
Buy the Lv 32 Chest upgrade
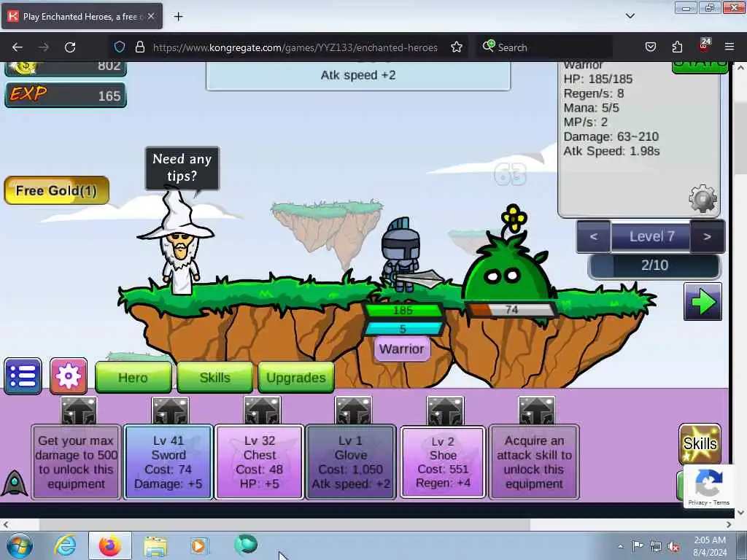pyautogui.click(x=260, y=462)
